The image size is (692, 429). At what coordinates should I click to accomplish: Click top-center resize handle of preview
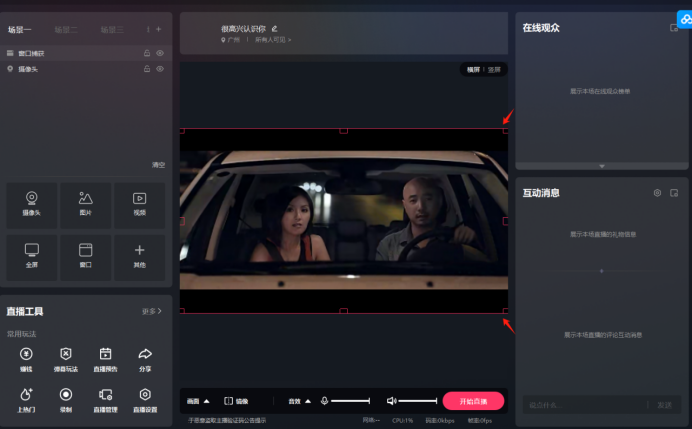(x=344, y=131)
